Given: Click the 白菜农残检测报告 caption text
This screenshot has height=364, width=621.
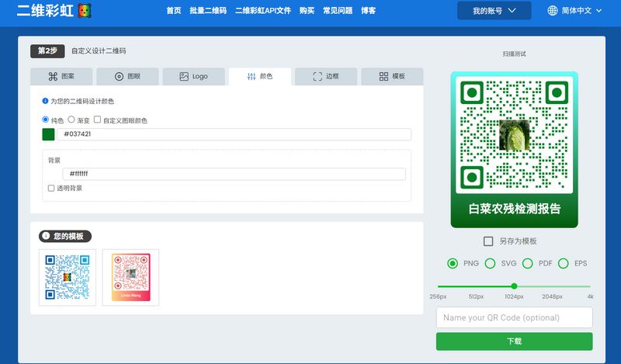Looking at the screenshot, I should click(x=514, y=209).
